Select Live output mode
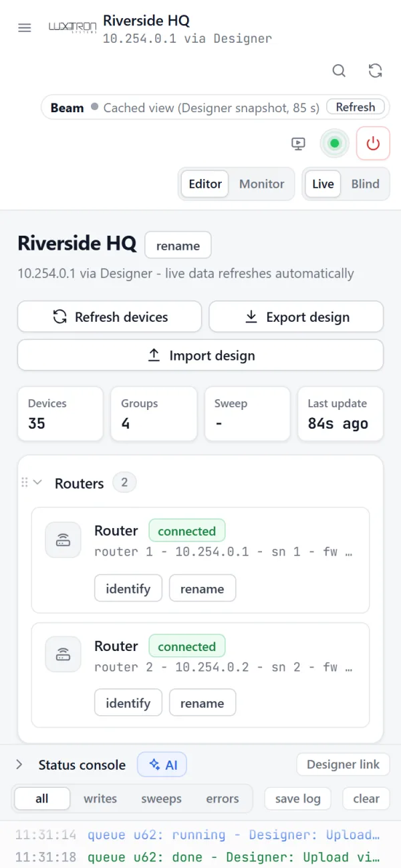The image size is (401, 868). [x=323, y=184]
